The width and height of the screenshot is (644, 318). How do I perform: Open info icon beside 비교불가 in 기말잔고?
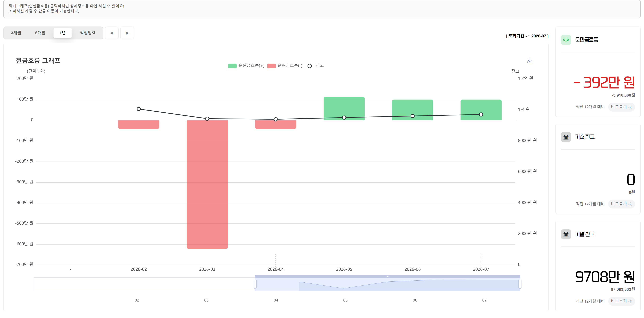click(x=630, y=301)
